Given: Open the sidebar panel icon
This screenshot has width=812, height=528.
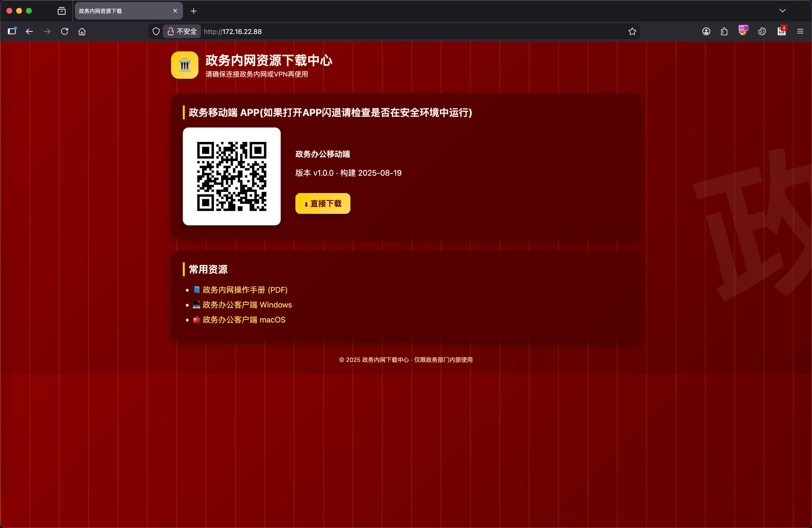Looking at the screenshot, I should (12, 31).
